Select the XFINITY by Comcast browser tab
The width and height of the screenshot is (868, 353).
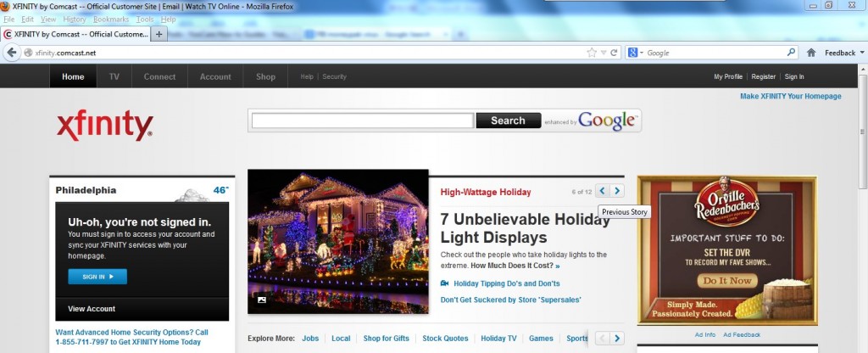tap(75, 34)
